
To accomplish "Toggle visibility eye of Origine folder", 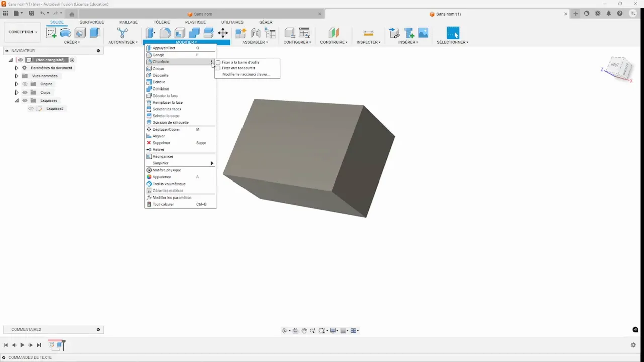I will point(25,84).
